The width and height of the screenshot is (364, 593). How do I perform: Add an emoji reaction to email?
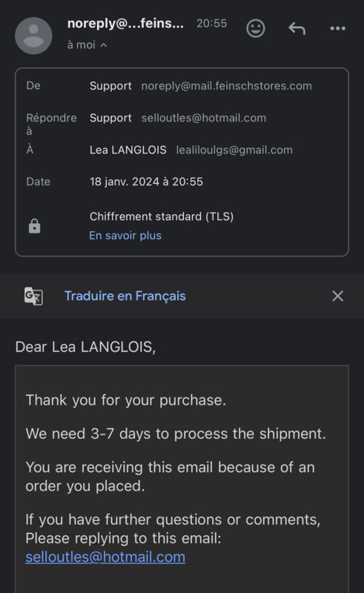pyautogui.click(x=256, y=28)
